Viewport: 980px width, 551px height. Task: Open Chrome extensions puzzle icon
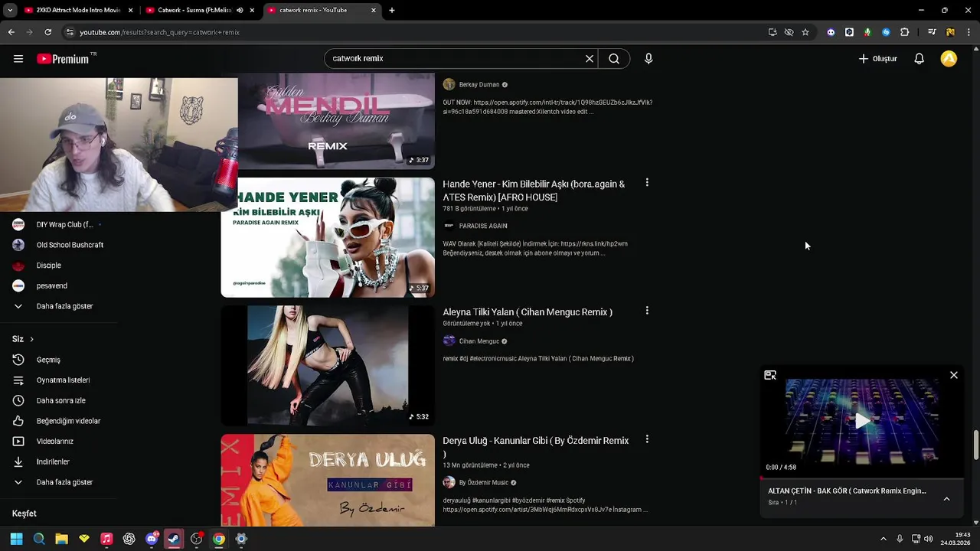coord(905,32)
